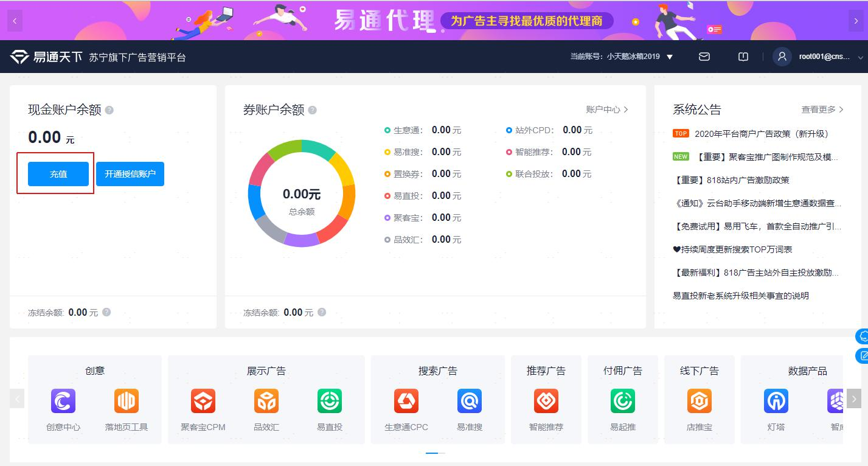Open announcement 2020年平台商户广告政策（新升级）

[x=762, y=134]
